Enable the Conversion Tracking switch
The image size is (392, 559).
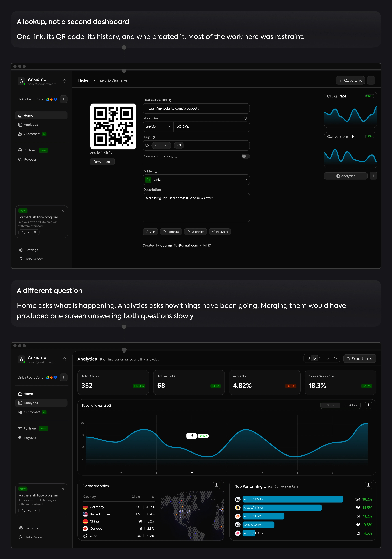(x=245, y=156)
